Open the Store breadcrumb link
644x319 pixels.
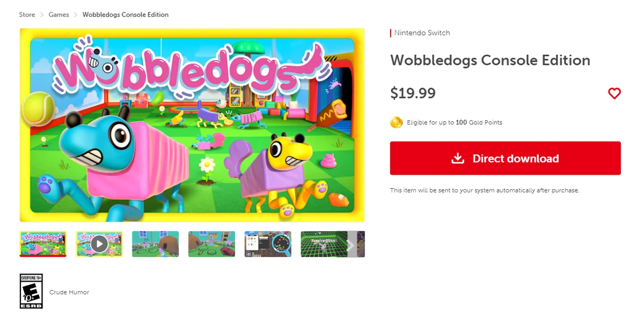(x=27, y=14)
